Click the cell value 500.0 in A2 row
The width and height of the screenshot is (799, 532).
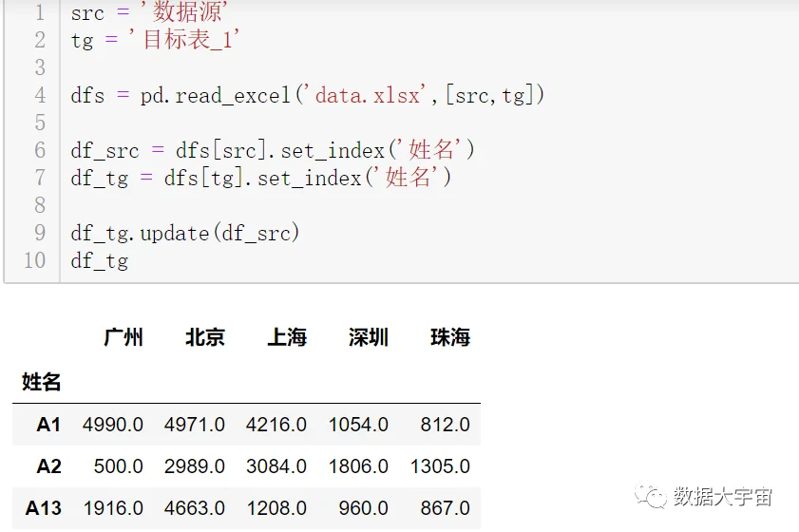click(x=118, y=466)
